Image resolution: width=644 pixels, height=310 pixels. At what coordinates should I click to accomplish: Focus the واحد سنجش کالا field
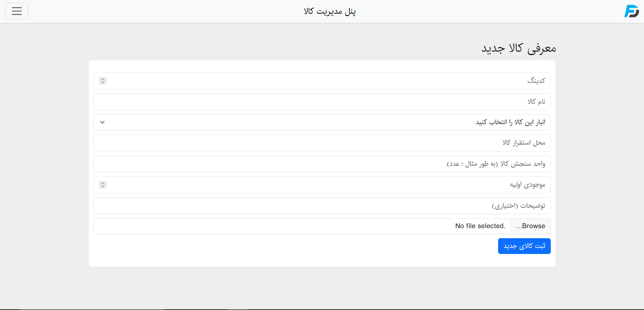(322, 164)
